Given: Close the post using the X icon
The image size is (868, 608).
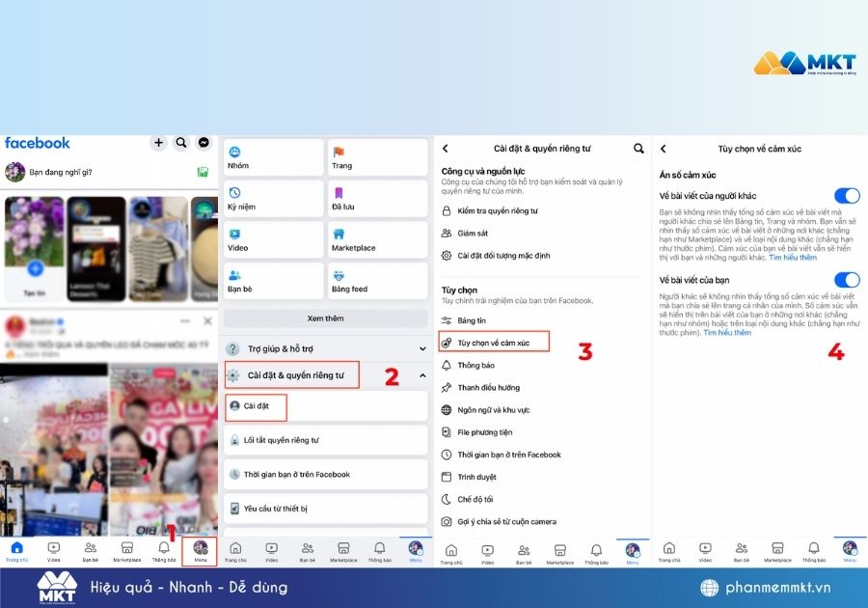Looking at the screenshot, I should coord(208,321).
